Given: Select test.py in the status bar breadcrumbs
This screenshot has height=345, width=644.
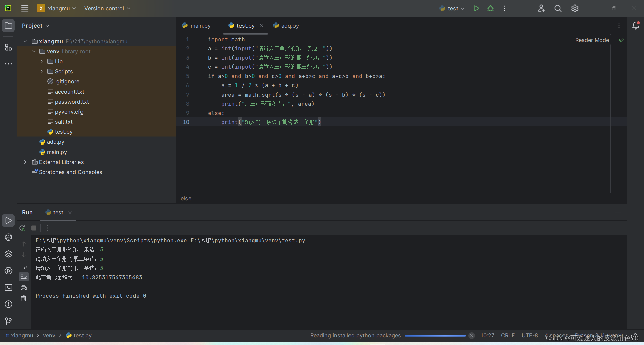Looking at the screenshot, I should (x=82, y=335).
